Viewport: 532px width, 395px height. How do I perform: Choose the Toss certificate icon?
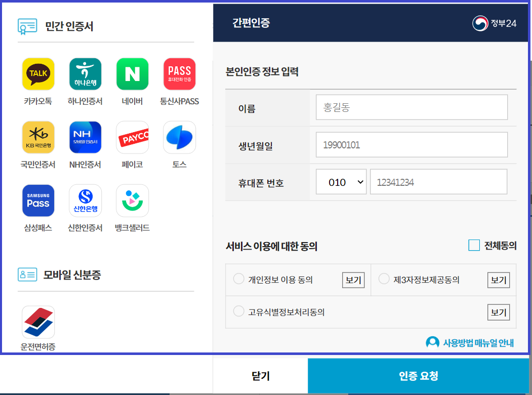click(180, 137)
